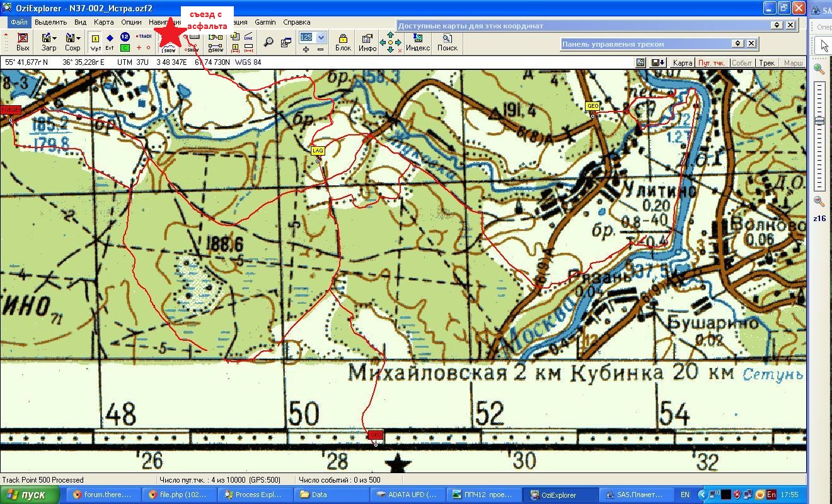Open the Garmin menu
The width and height of the screenshot is (832, 504).
point(265,22)
